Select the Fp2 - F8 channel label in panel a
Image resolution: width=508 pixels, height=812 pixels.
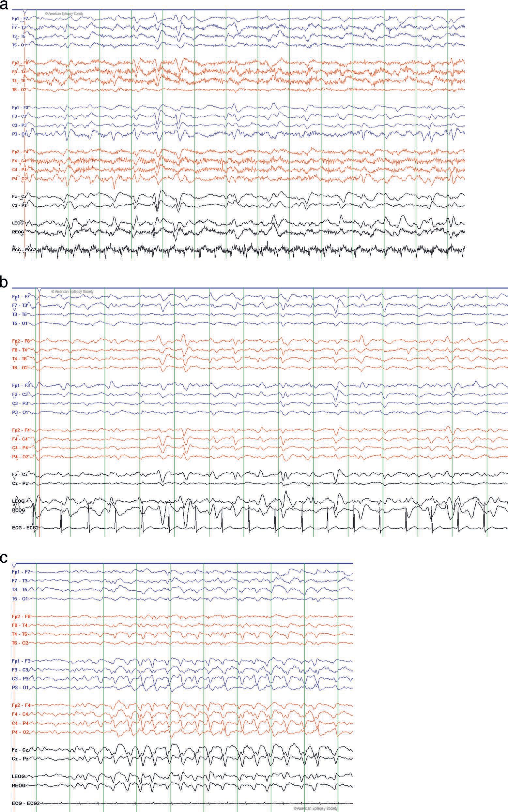20,63
